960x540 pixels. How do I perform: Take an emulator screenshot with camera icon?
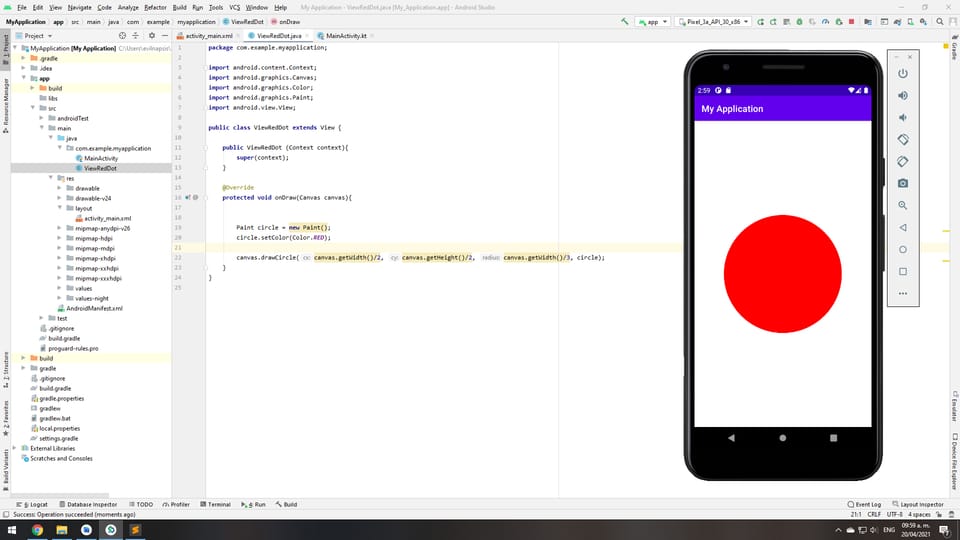click(x=903, y=183)
